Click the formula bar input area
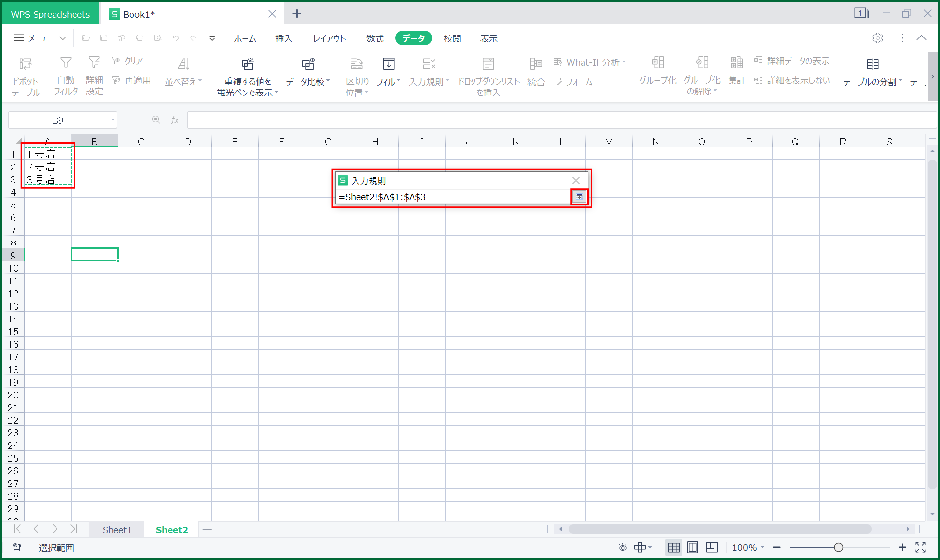940x560 pixels. click(561, 120)
